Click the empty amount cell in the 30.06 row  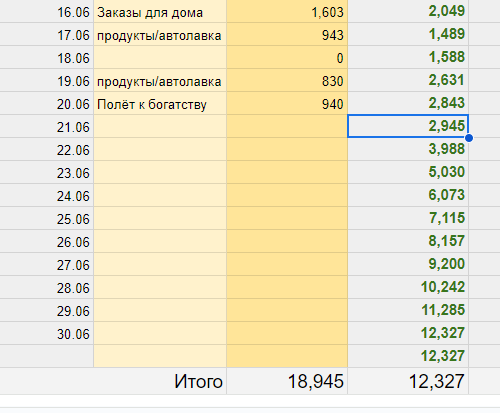287,333
